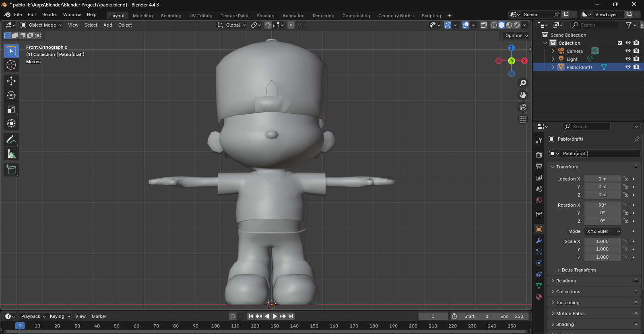Click the viewport pan hand icon
644x334 pixels.
[523, 95]
